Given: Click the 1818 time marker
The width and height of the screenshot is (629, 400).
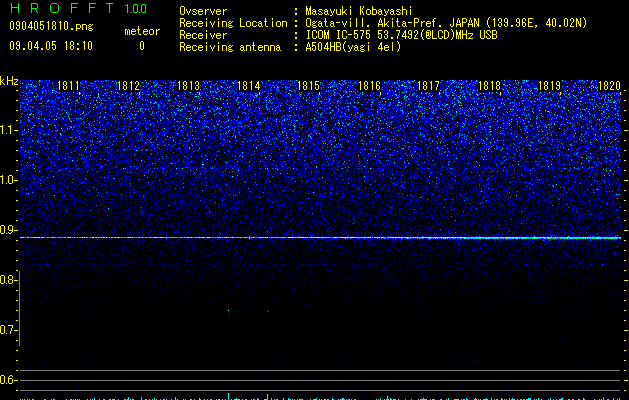Looking at the screenshot, I should click(489, 86).
